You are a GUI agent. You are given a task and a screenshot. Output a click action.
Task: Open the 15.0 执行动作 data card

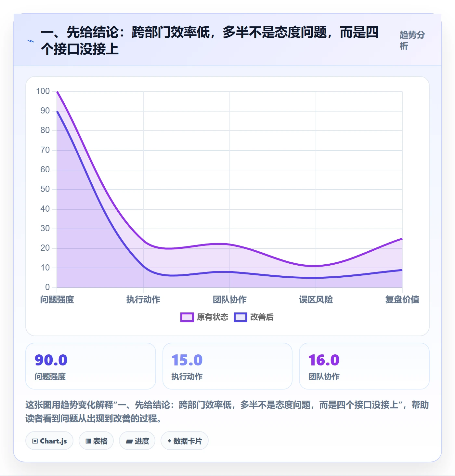point(227,366)
